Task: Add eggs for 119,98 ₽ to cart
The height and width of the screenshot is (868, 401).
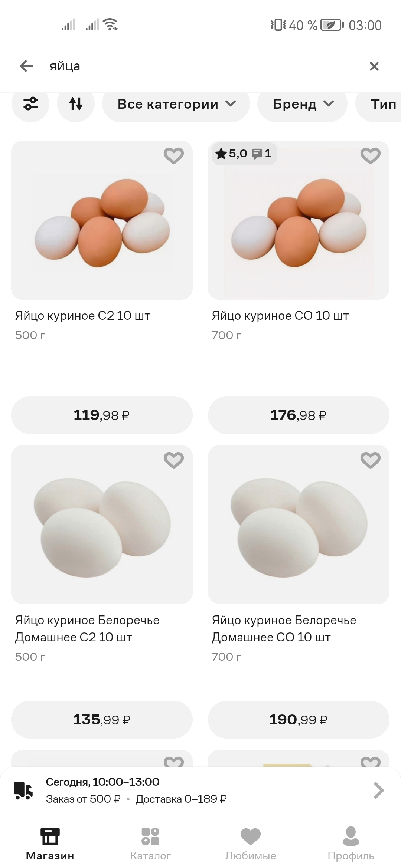Action: click(x=102, y=415)
